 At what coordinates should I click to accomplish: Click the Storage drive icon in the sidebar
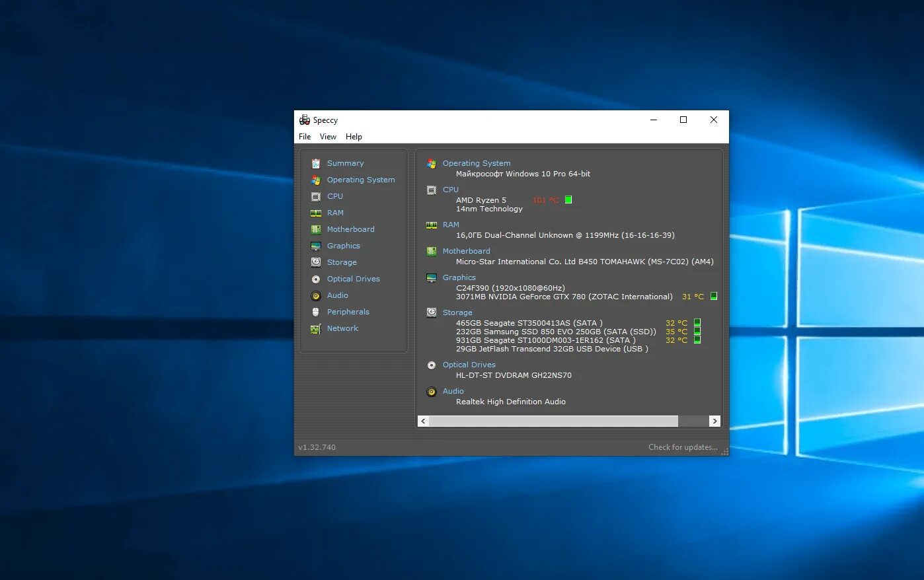pyautogui.click(x=316, y=262)
